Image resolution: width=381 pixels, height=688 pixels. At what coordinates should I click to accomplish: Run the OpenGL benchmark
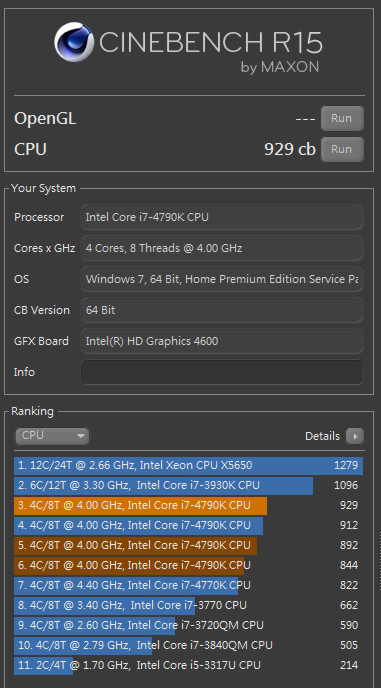point(342,118)
